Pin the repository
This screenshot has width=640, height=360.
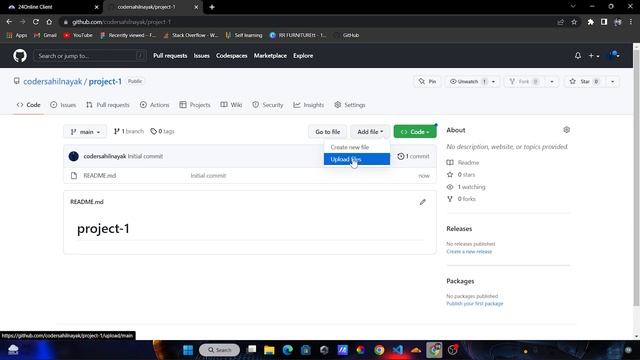coord(427,82)
